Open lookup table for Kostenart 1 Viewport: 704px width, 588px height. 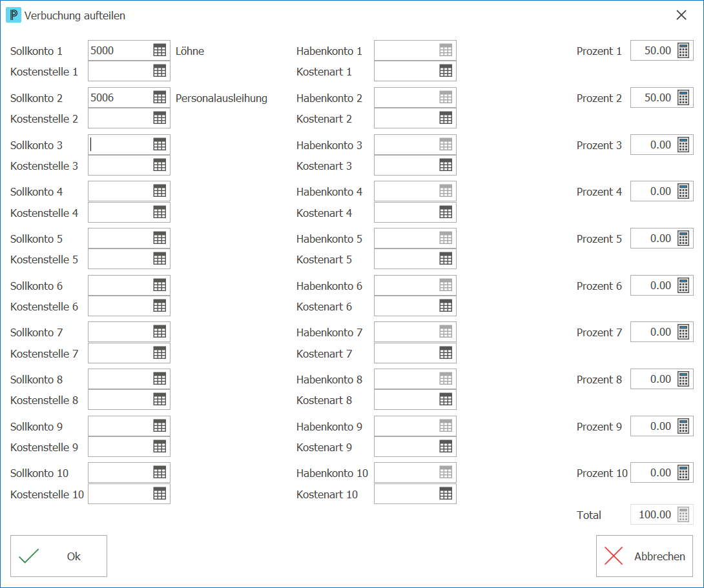tap(446, 71)
